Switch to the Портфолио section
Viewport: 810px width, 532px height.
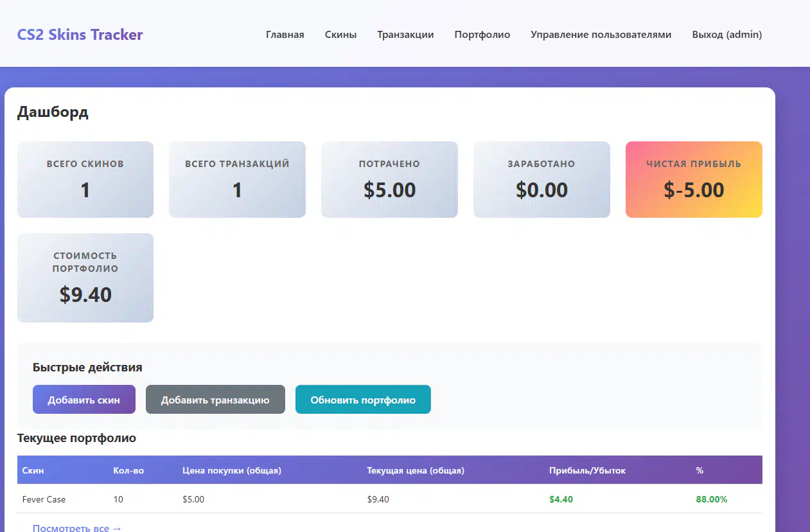click(482, 35)
